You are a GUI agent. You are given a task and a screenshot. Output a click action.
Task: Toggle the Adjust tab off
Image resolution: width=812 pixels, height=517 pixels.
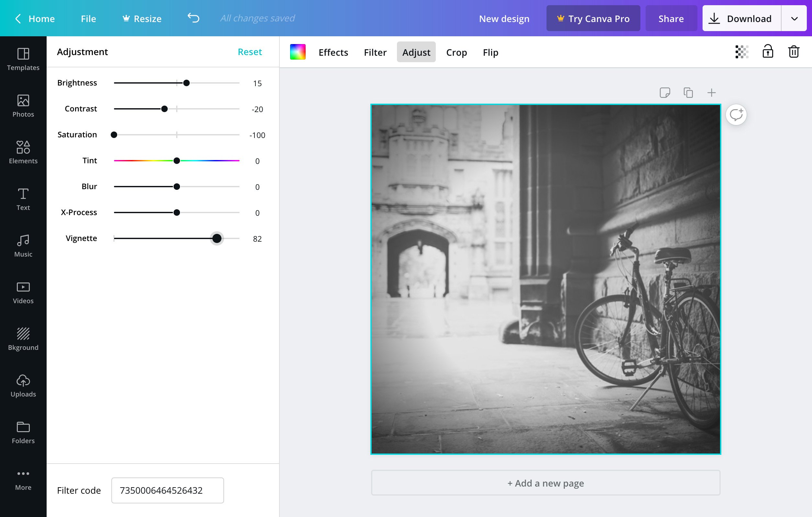coord(416,52)
